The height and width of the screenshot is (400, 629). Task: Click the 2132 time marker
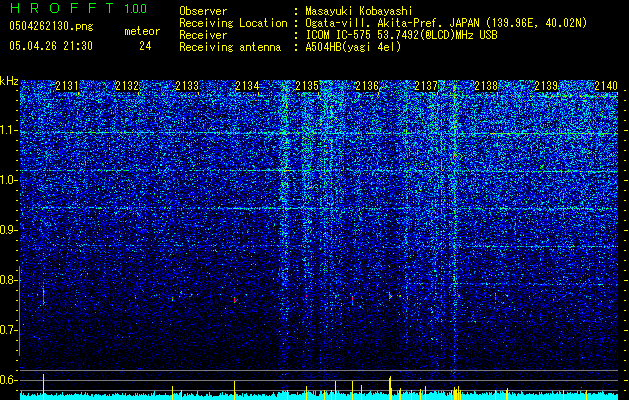(x=127, y=86)
